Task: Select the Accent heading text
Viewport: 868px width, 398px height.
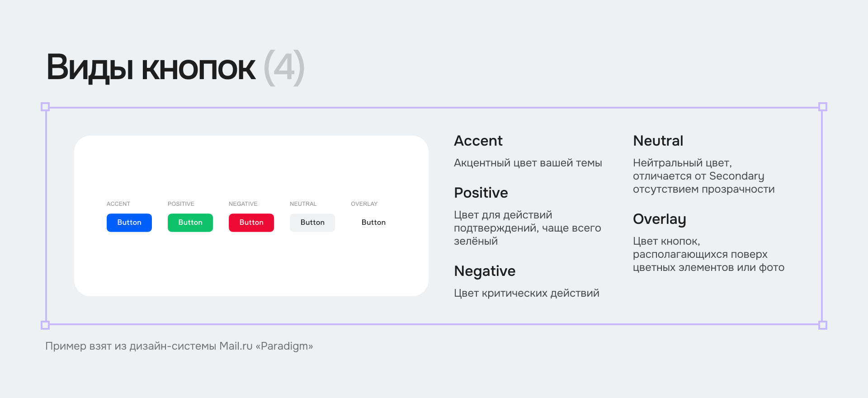Action: click(x=478, y=141)
